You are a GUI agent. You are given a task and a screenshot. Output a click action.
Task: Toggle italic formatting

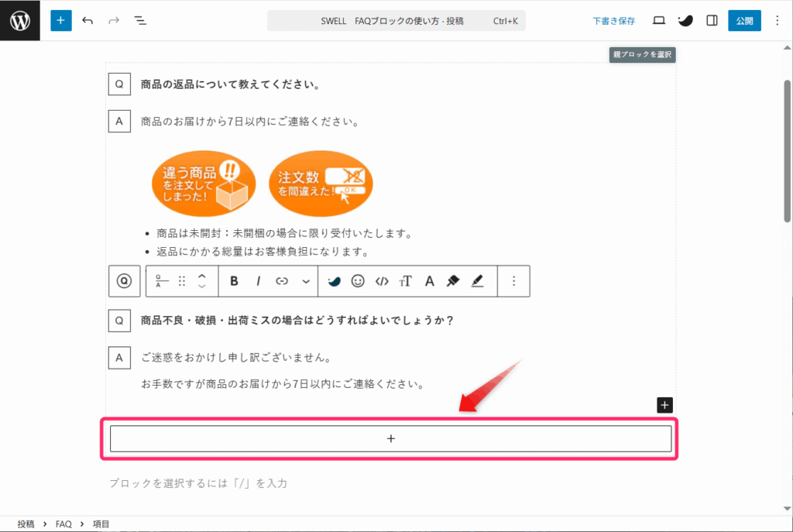259,282
